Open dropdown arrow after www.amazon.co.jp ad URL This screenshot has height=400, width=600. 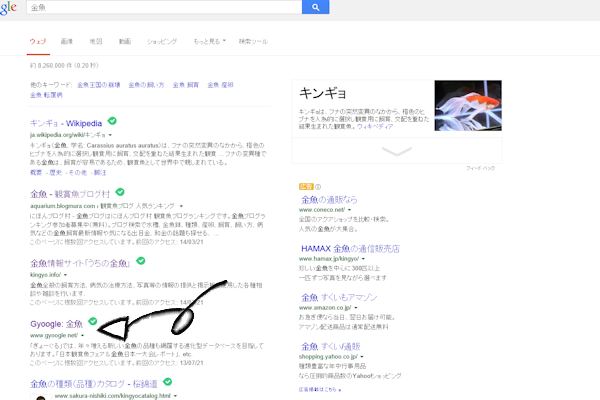356,308
